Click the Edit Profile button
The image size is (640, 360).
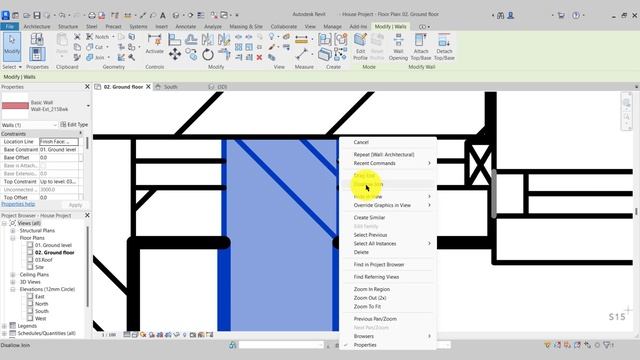tap(360, 47)
